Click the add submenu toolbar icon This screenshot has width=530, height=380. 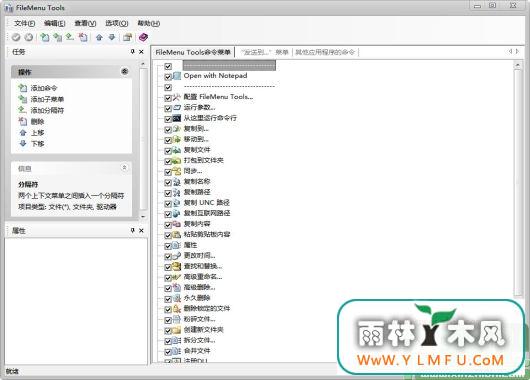point(57,37)
